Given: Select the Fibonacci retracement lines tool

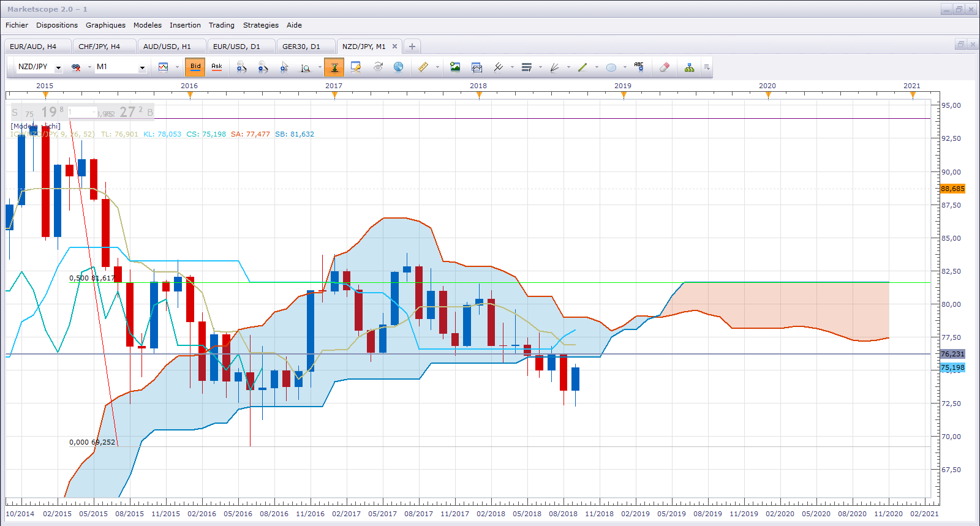Looking at the screenshot, I should 526,67.
